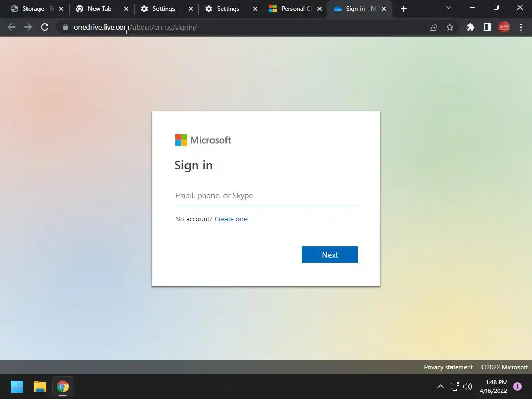Reload the OneDrive sign-in page

point(45,27)
